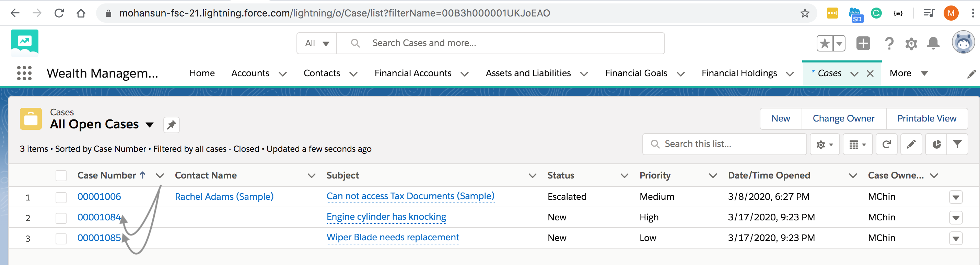Reload the browser page
Screen dimensions: 980x265
59,13
